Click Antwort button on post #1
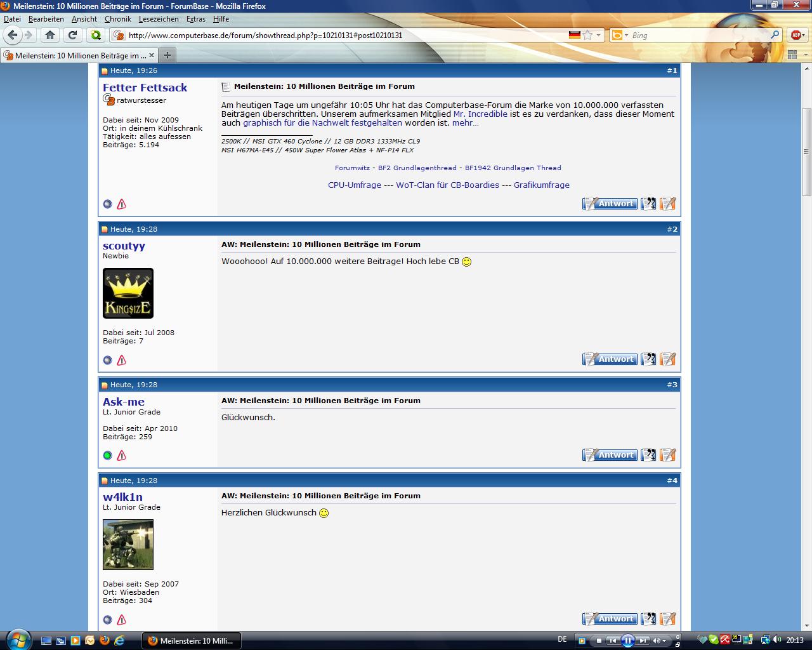This screenshot has height=650, width=812. pyautogui.click(x=610, y=204)
